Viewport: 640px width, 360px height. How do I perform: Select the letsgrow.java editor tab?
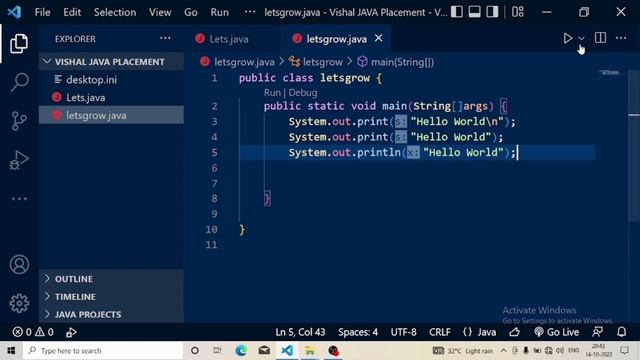click(336, 39)
